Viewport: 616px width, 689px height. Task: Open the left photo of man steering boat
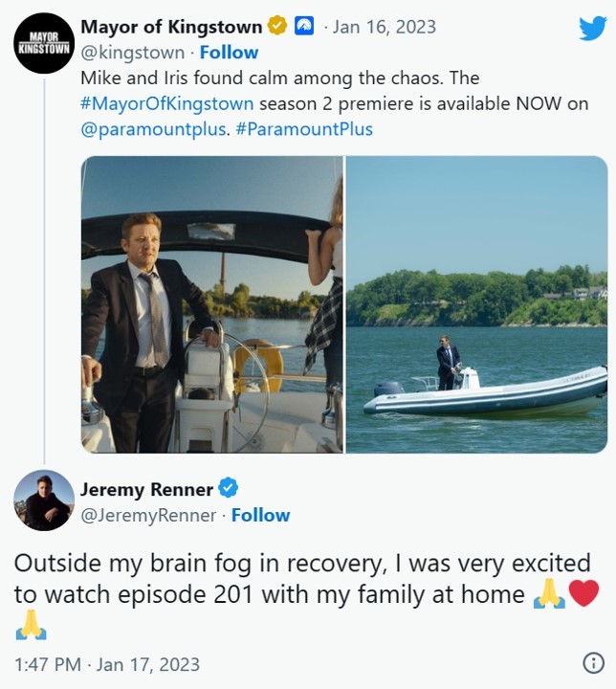pyautogui.click(x=211, y=304)
